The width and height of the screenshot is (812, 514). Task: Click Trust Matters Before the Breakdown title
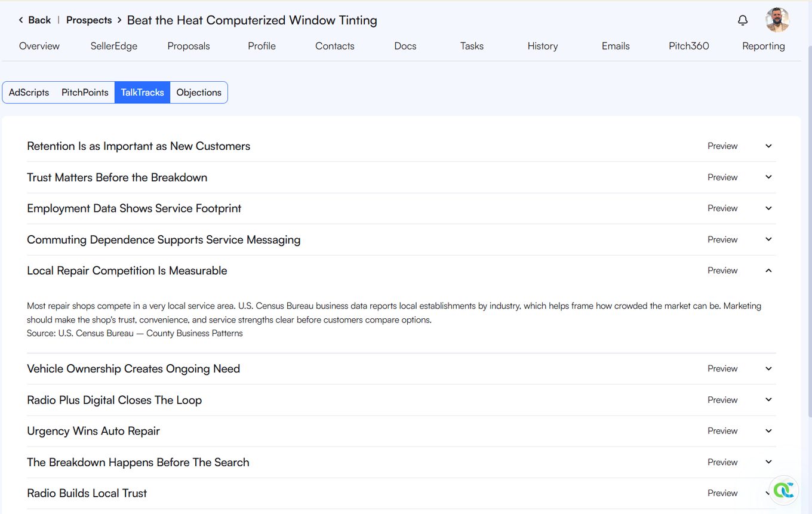[117, 177]
